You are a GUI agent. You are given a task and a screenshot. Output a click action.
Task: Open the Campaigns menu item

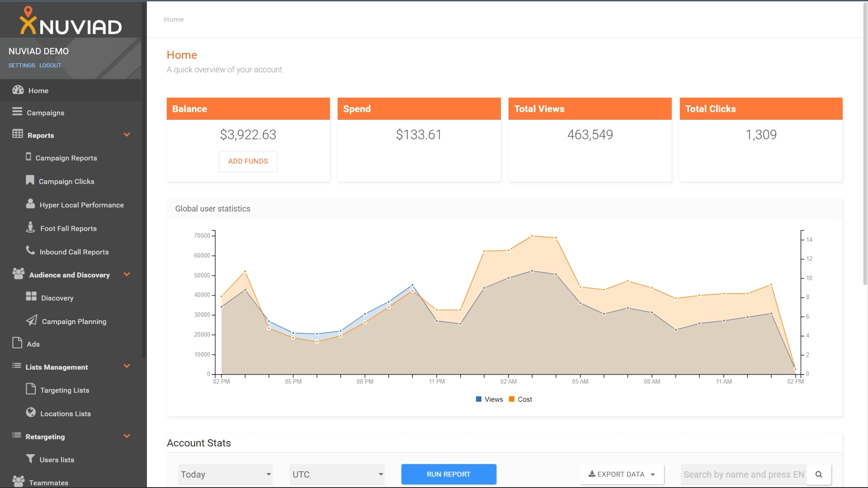[x=45, y=113]
